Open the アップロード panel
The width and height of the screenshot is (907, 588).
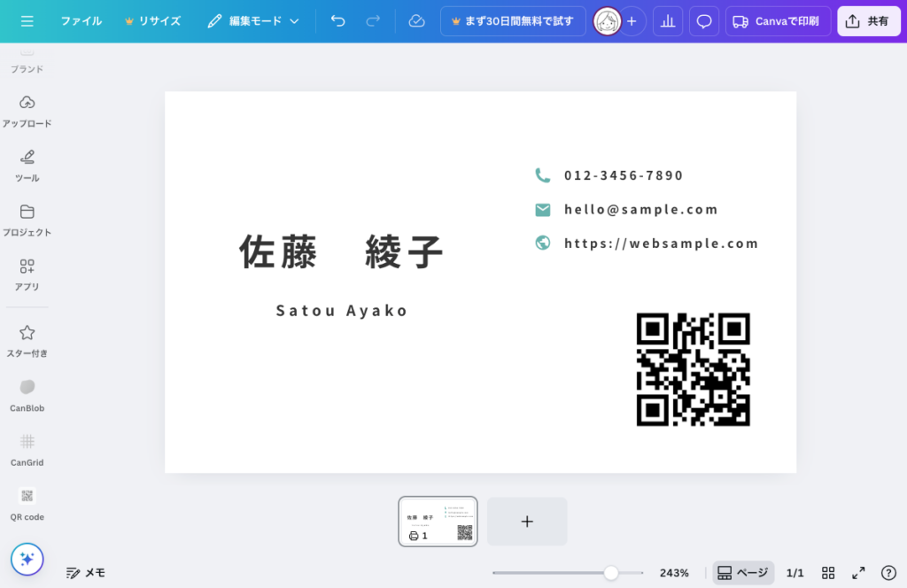tap(27, 111)
